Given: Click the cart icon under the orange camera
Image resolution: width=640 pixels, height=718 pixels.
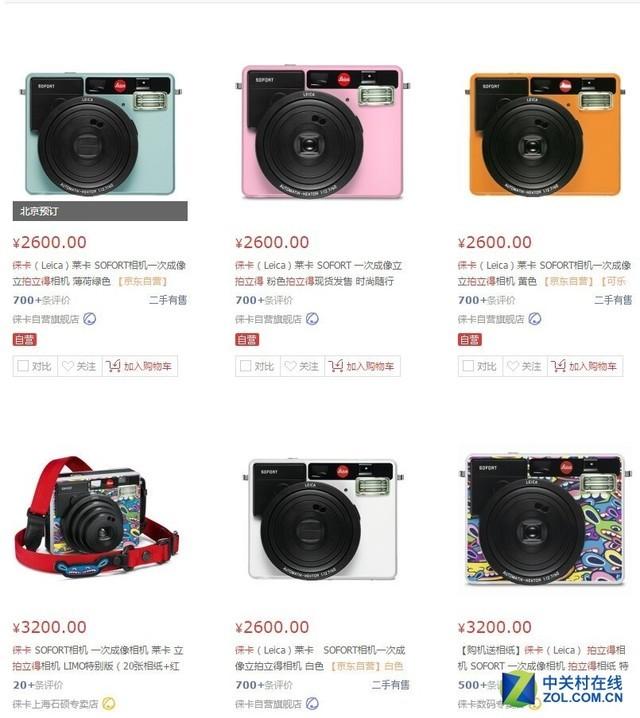Looking at the screenshot, I should [x=558, y=366].
